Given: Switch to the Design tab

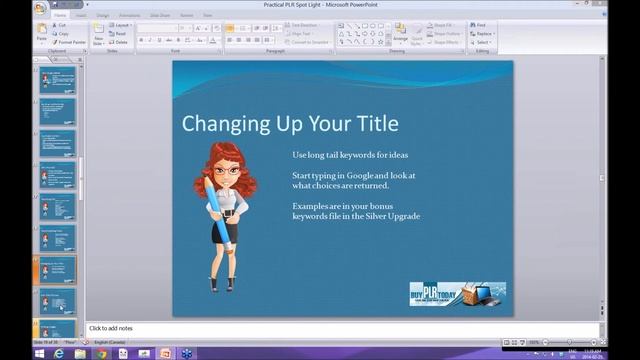Looking at the screenshot, I should coord(103,15).
